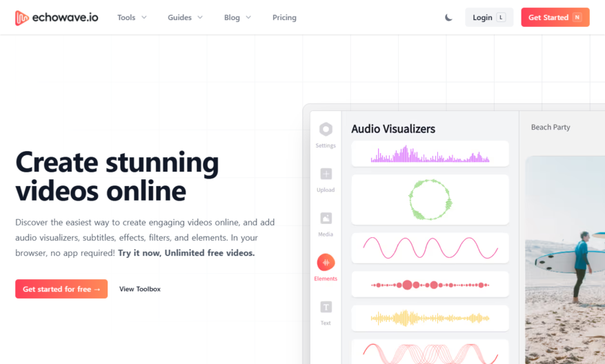Expand the Guides dropdown menu
This screenshot has height=364, width=605.
tap(185, 17)
